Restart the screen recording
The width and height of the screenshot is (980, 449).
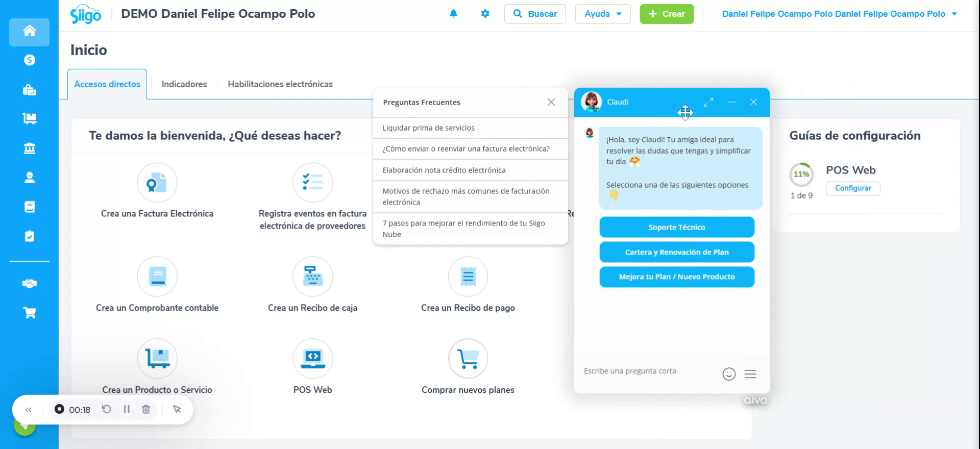coord(106,409)
